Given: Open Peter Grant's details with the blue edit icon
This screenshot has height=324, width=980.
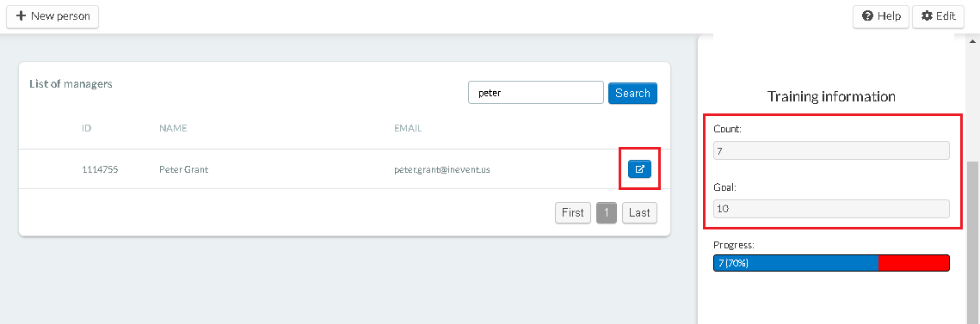Looking at the screenshot, I should pyautogui.click(x=639, y=168).
